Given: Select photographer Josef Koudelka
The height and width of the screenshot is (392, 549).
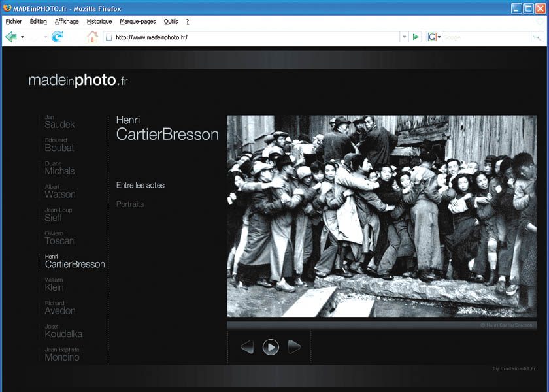Looking at the screenshot, I should (63, 331).
